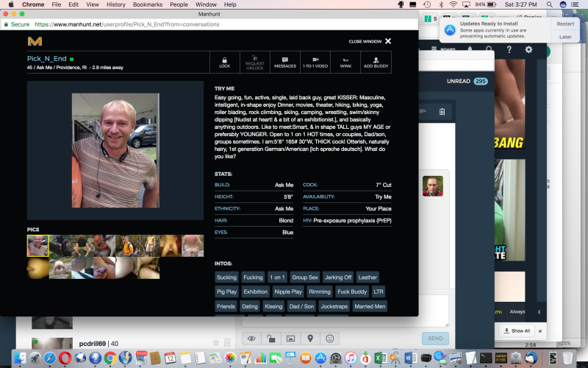Open the Edit menu
This screenshot has width=588, height=368.
click(73, 4)
